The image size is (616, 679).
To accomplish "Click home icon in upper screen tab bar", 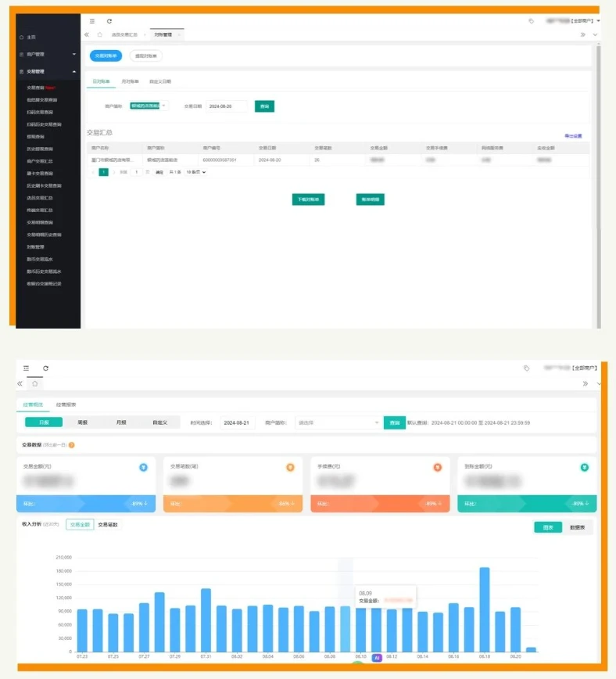I will 100,34.
